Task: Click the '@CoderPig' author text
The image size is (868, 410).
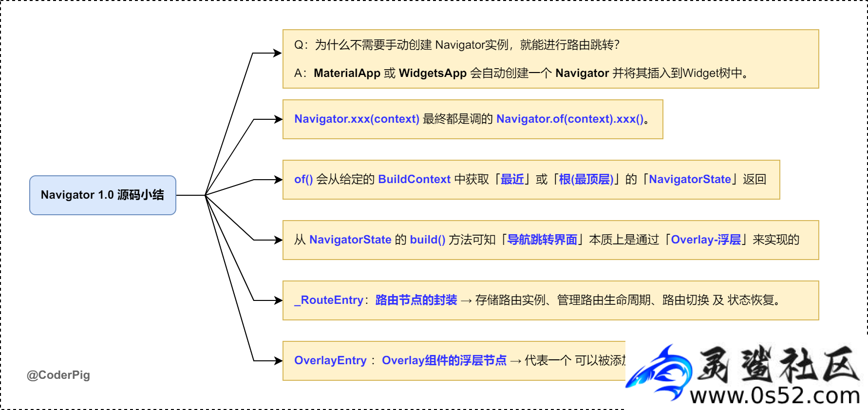Action: tap(58, 375)
